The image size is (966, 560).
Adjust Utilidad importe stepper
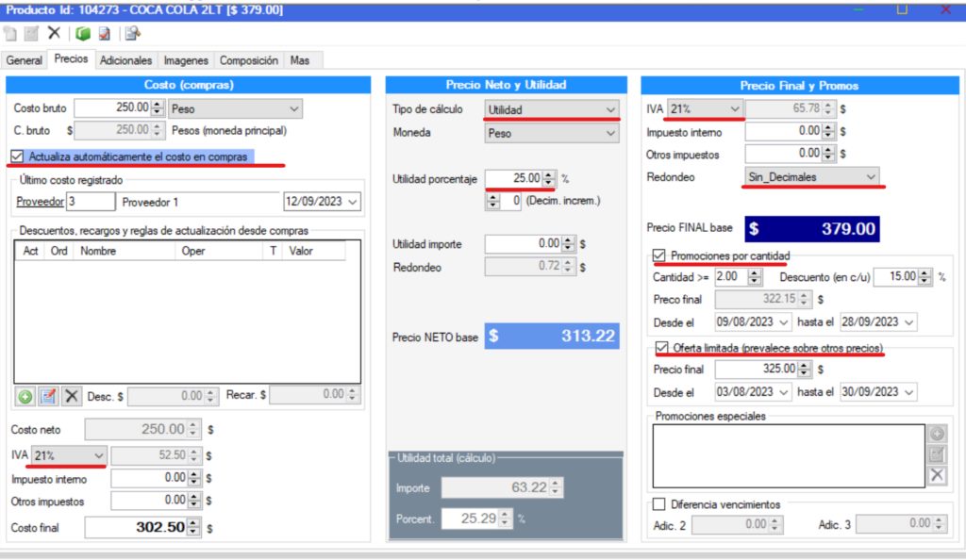569,243
